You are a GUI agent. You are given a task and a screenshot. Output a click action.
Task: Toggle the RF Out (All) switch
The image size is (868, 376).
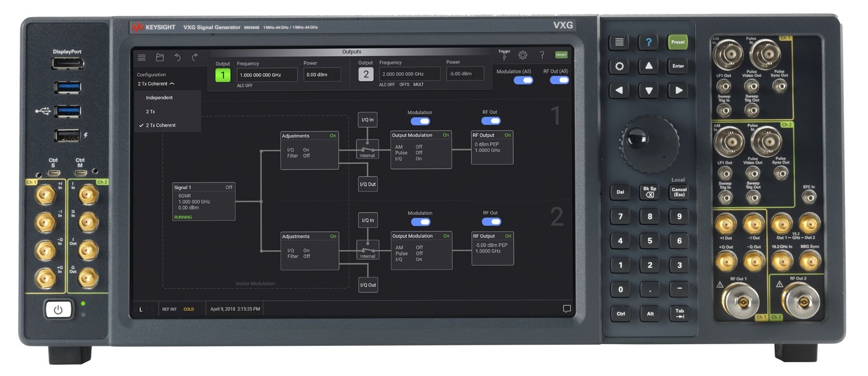[x=559, y=80]
